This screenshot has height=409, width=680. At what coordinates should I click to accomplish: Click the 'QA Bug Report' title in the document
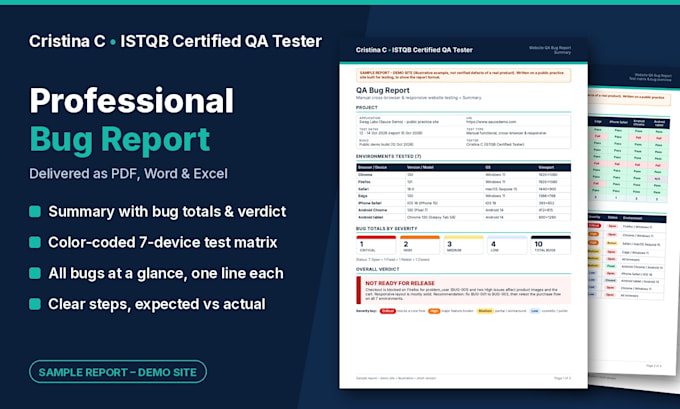point(382,90)
